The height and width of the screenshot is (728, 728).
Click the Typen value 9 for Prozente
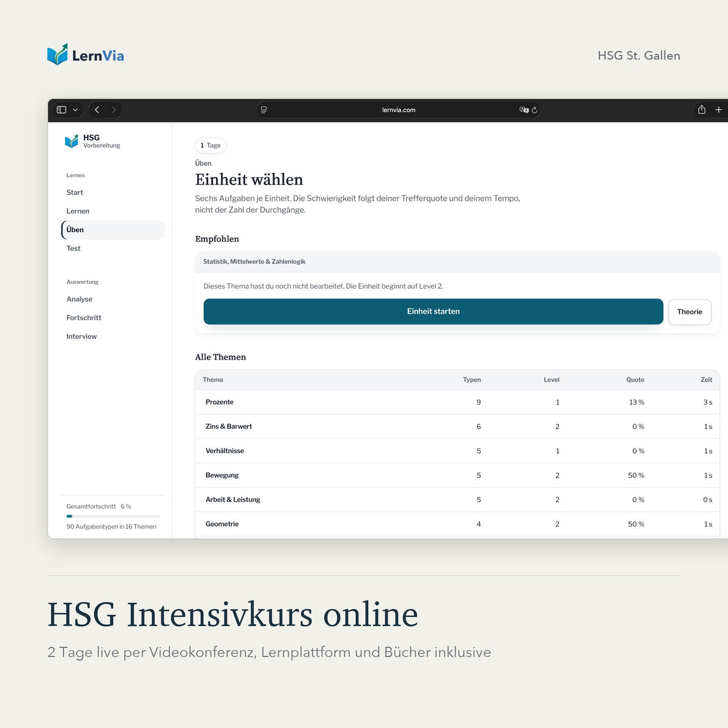tap(479, 402)
